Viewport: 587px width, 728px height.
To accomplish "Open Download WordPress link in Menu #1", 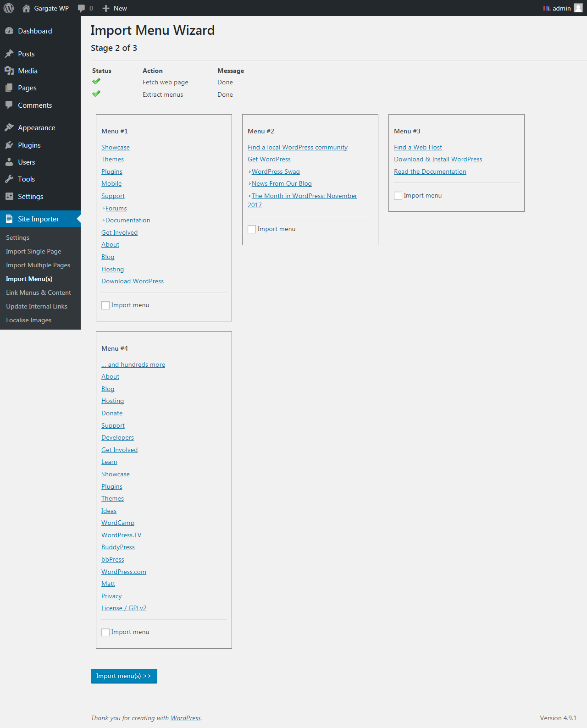I will pyautogui.click(x=133, y=281).
